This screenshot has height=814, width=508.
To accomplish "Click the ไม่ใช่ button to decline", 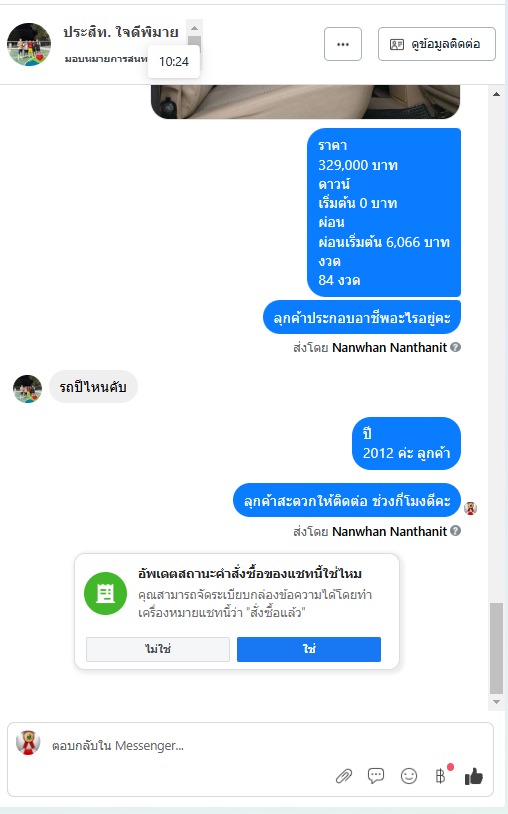I will 158,649.
